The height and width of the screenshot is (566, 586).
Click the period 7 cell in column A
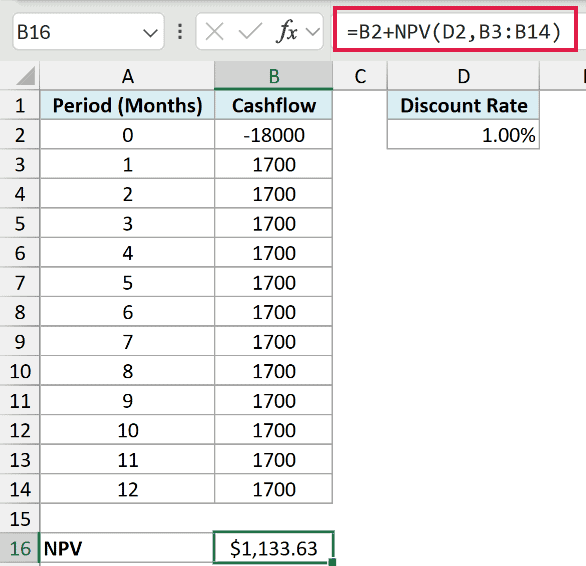[127, 341]
